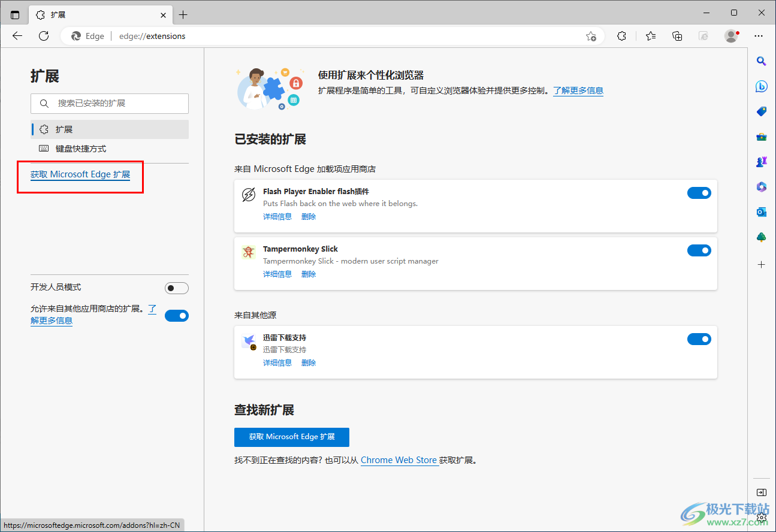This screenshot has height=532, width=776.
Task: Click 来自 Microsoft Edge 加载项应用商店 label
Action: pyautogui.click(x=305, y=169)
